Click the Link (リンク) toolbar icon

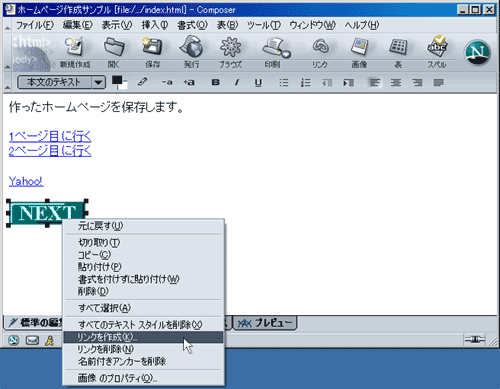(x=320, y=47)
